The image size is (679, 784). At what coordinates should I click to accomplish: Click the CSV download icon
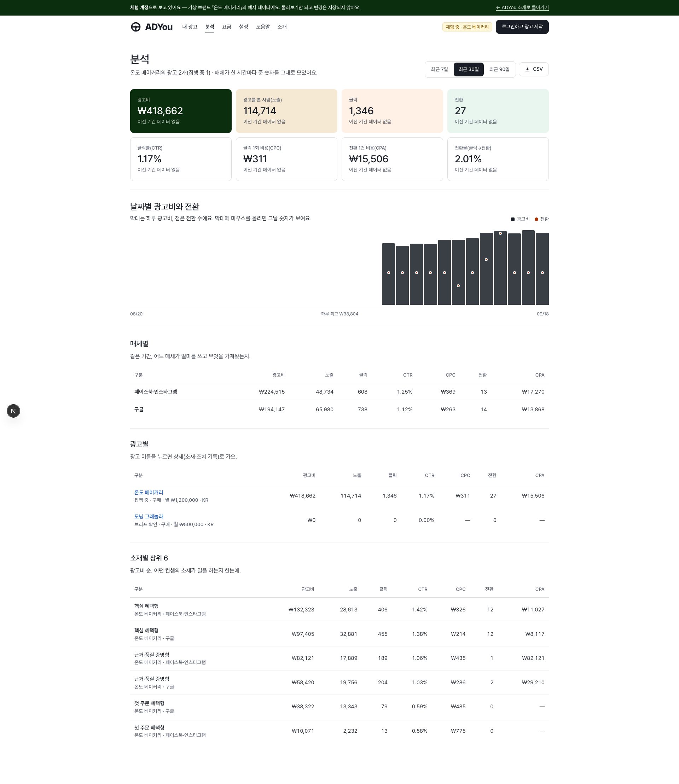pyautogui.click(x=527, y=69)
